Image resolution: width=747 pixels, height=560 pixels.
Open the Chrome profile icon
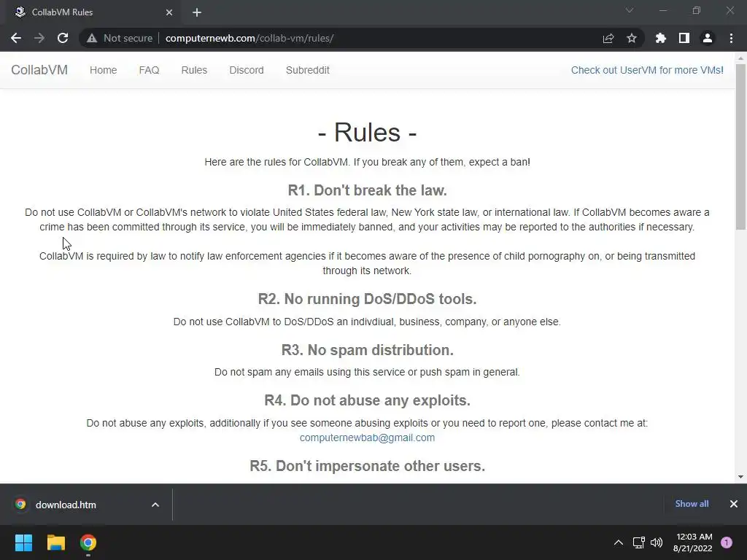pos(708,38)
